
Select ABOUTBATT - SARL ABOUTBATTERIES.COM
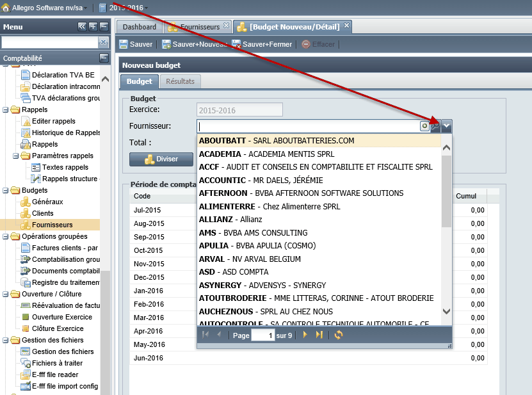pos(319,140)
